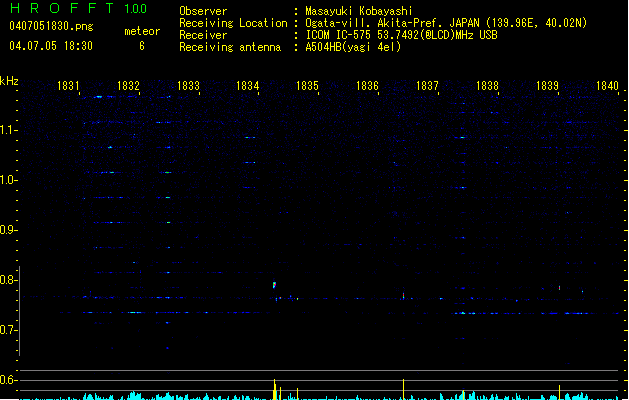
Task: Click the 'Receiving antenna' label
Action: click(230, 47)
